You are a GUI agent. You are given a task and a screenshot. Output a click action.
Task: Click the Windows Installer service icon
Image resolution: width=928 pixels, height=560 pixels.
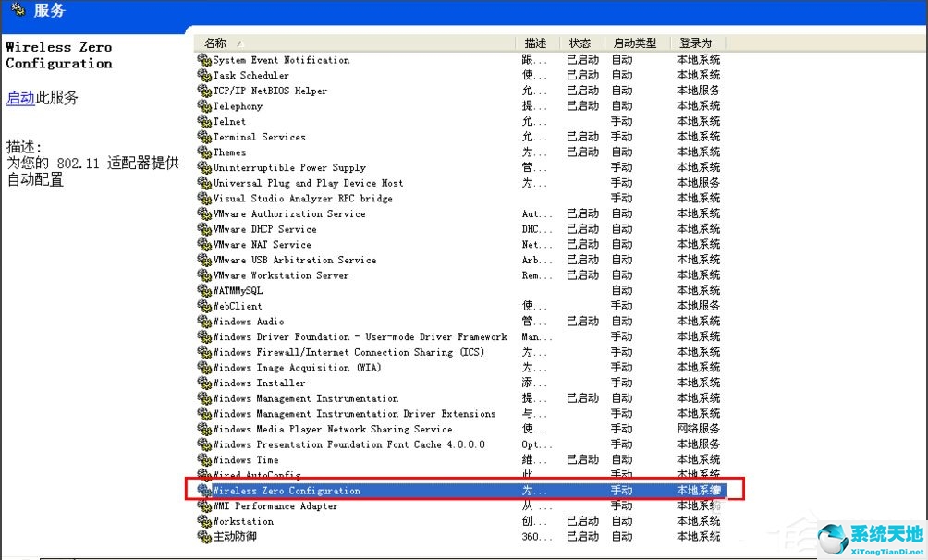(205, 383)
